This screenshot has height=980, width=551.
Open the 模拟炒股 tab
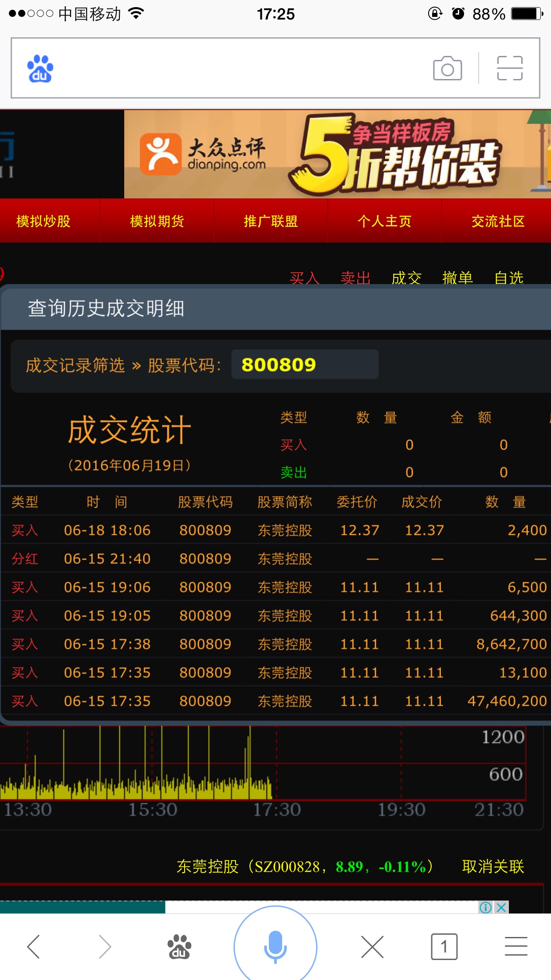[43, 221]
